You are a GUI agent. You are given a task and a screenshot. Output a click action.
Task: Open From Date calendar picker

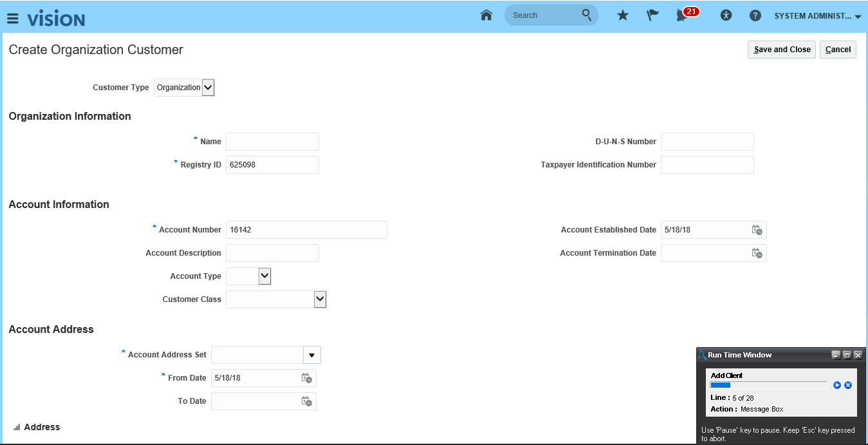307,378
